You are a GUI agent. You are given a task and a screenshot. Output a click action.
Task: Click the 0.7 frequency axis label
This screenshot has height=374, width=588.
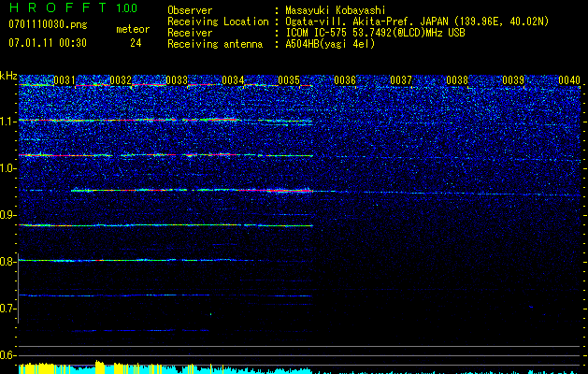[x=7, y=309]
